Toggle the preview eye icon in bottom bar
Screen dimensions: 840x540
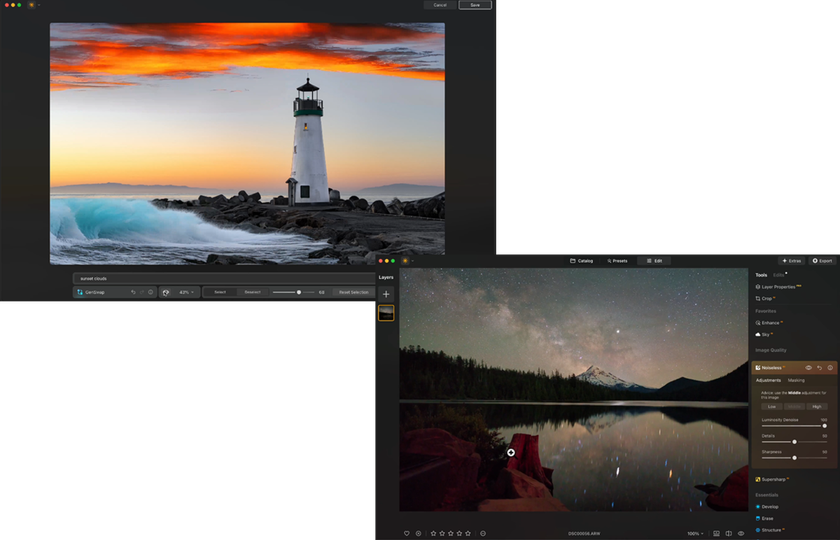coord(741,534)
